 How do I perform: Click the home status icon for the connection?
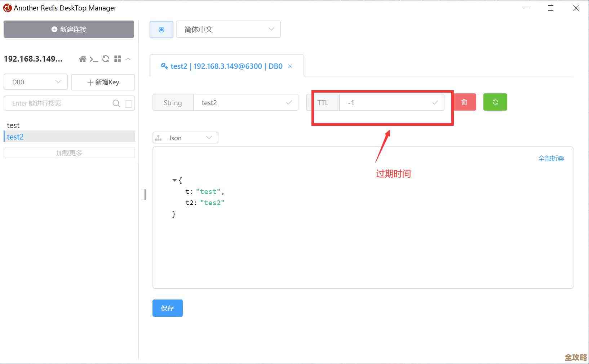point(82,59)
